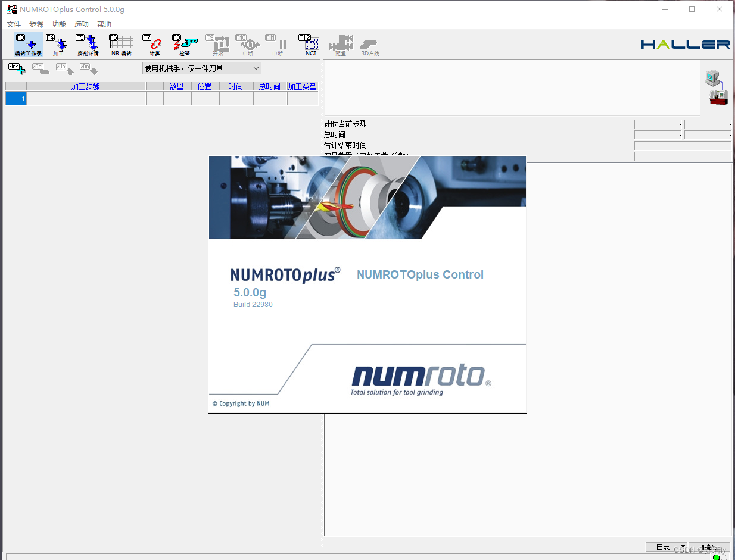Open the 帮助 menu

[104, 24]
